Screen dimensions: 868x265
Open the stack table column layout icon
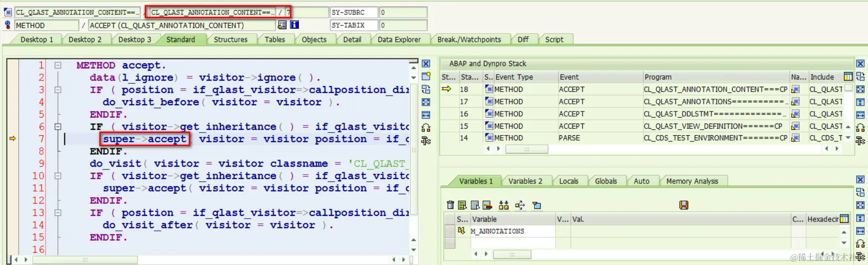pos(848,76)
